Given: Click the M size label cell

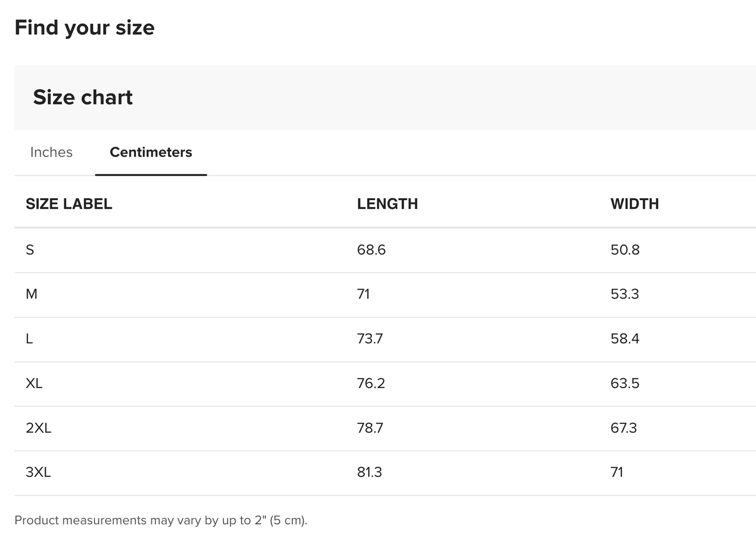Looking at the screenshot, I should (x=31, y=294).
